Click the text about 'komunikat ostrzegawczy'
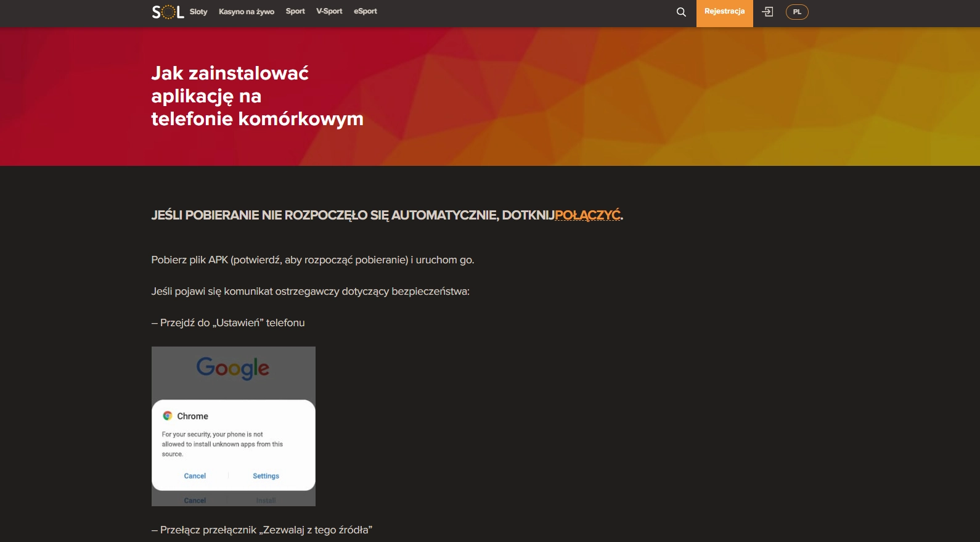This screenshot has width=980, height=542. pyautogui.click(x=311, y=292)
